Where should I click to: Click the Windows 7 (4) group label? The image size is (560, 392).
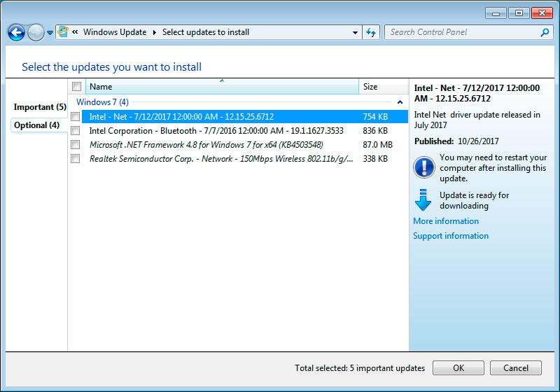102,102
